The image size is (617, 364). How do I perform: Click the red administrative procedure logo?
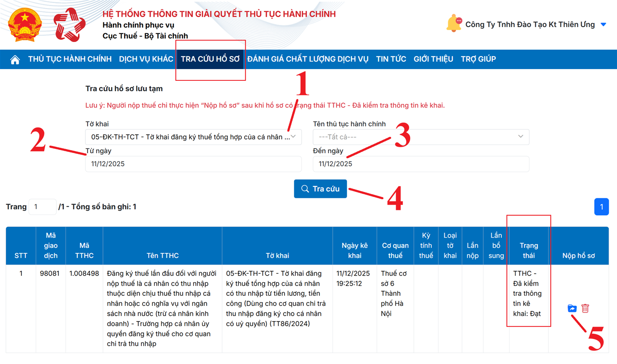[69, 25]
